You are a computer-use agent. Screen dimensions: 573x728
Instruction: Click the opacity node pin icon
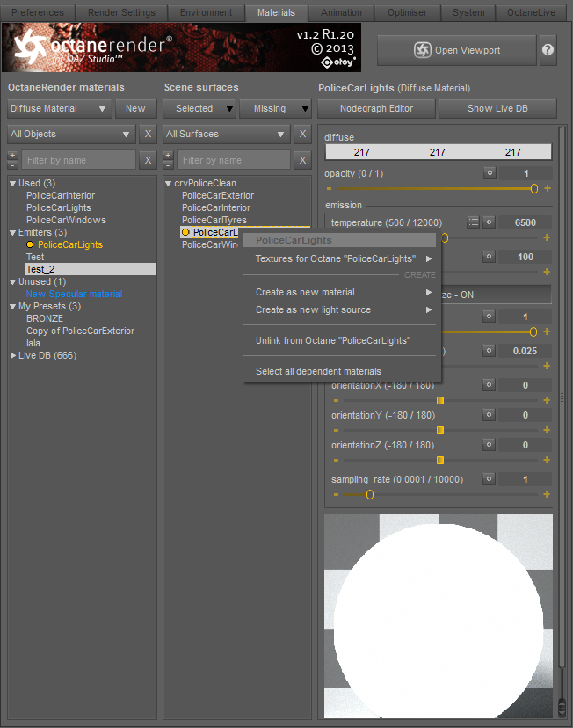[490, 173]
